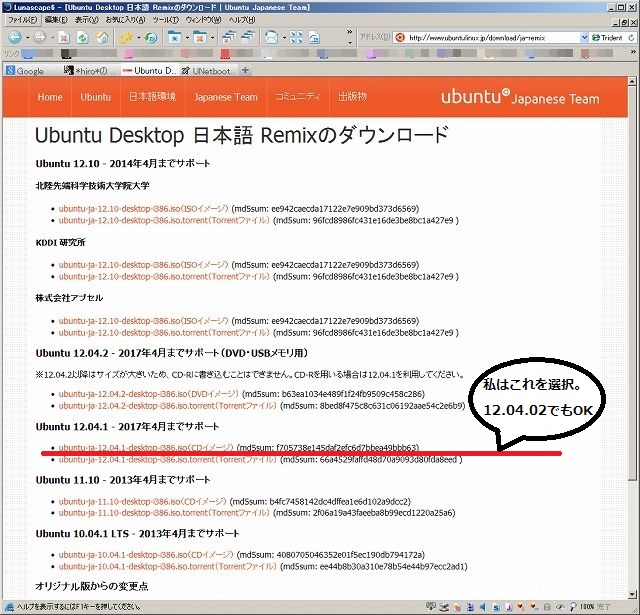This screenshot has width=640, height=615.
Task: Click the padlock security icon in status bar
Action: click(547, 607)
